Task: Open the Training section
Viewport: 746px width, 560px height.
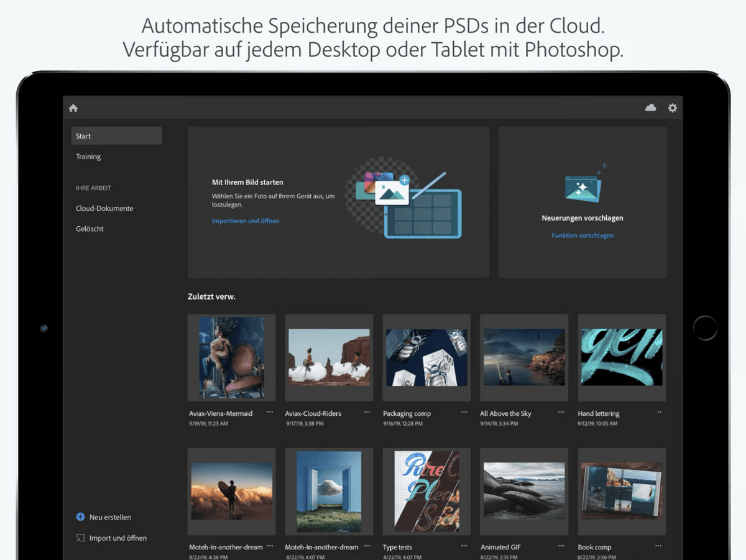Action: point(88,157)
